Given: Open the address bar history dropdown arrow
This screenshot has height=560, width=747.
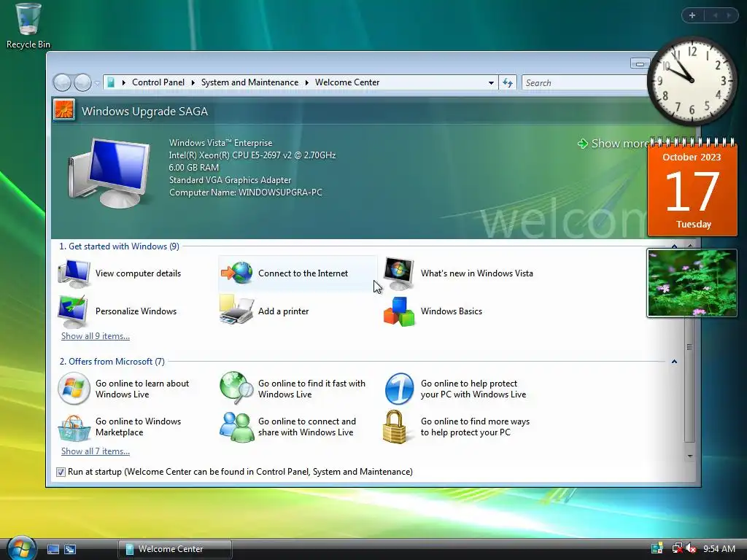Looking at the screenshot, I should click(x=491, y=83).
